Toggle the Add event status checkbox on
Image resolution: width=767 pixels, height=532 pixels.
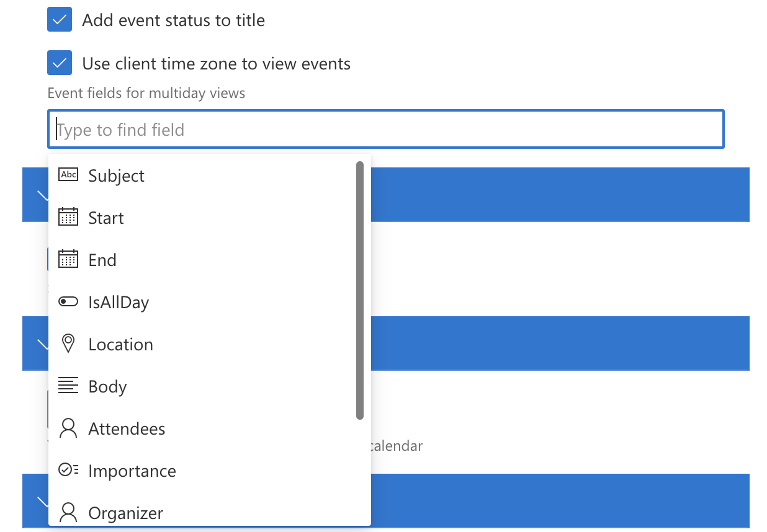click(x=59, y=19)
